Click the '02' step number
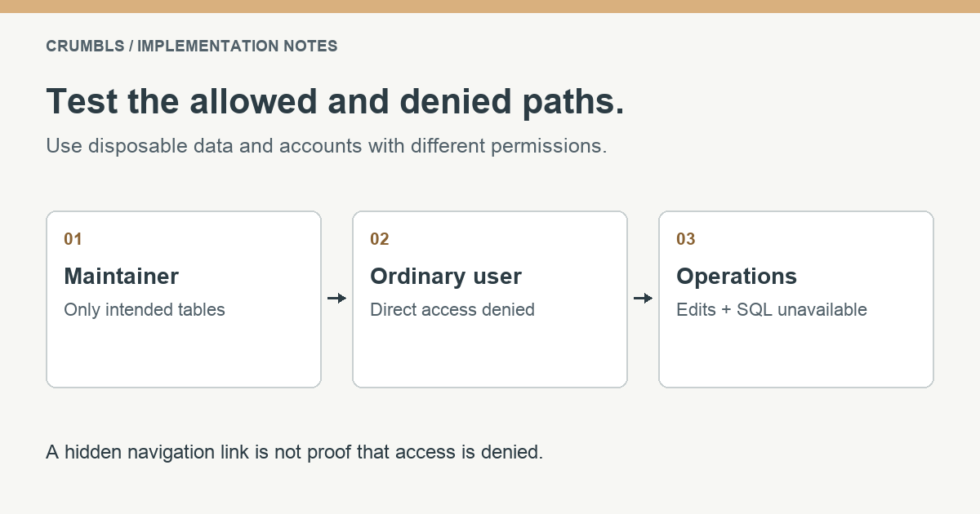Viewport: 980px width, 514px height. tap(380, 239)
